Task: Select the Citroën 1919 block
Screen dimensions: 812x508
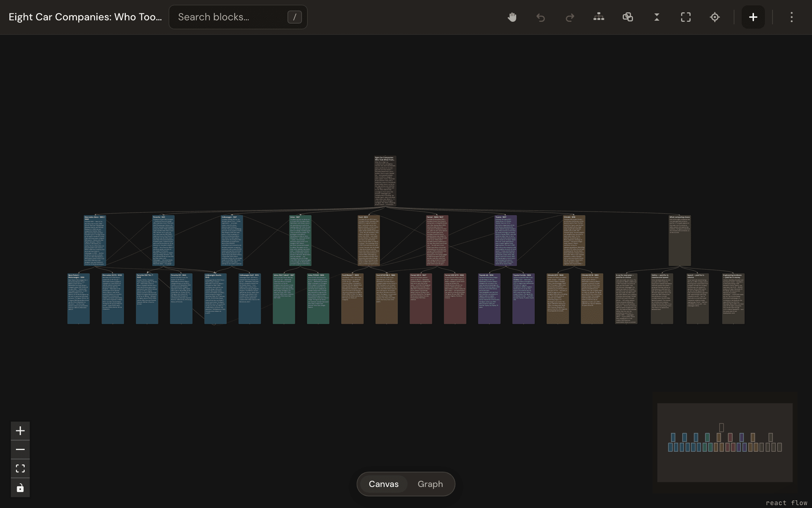Action: click(574, 241)
